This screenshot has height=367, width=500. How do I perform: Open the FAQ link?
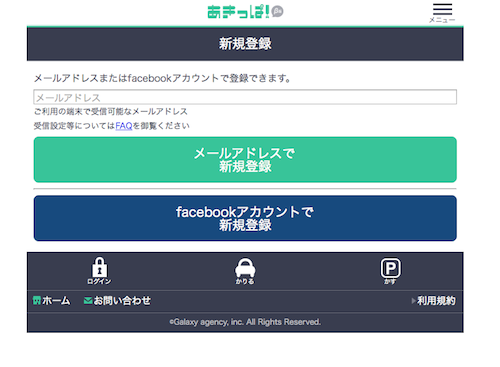pyautogui.click(x=124, y=126)
